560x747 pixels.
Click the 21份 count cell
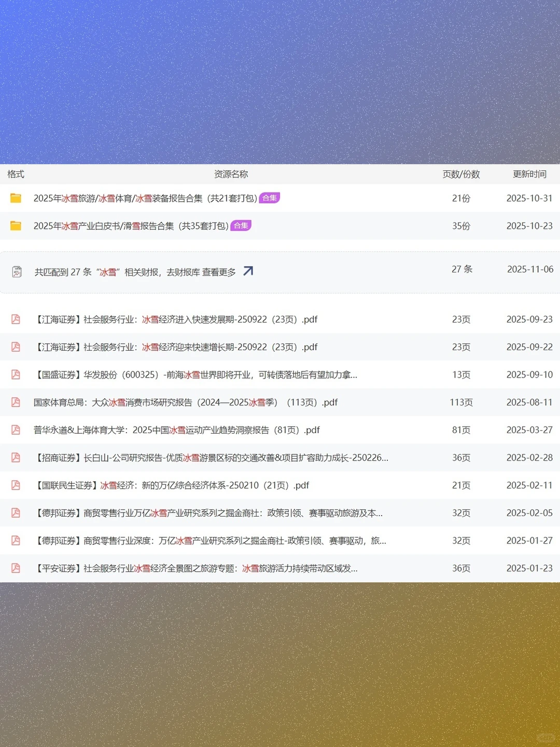(x=461, y=198)
